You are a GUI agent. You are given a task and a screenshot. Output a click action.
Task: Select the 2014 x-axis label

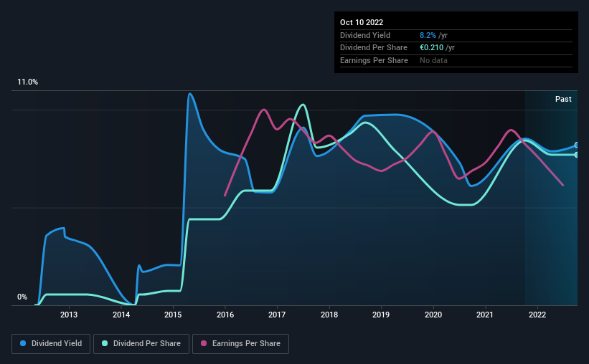(121, 315)
